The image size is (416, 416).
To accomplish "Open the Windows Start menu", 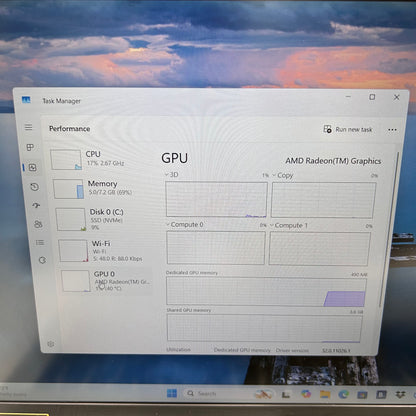I will (172, 393).
